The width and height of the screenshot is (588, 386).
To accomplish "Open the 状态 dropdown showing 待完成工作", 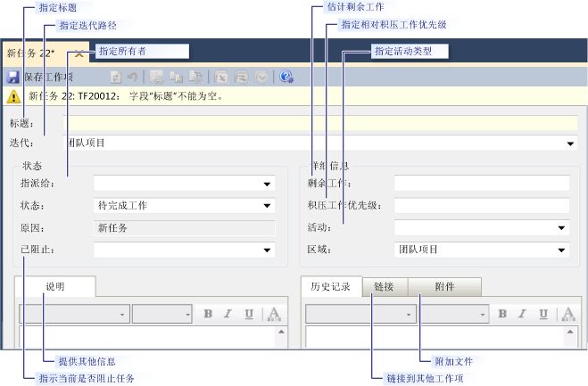I will coord(267,206).
